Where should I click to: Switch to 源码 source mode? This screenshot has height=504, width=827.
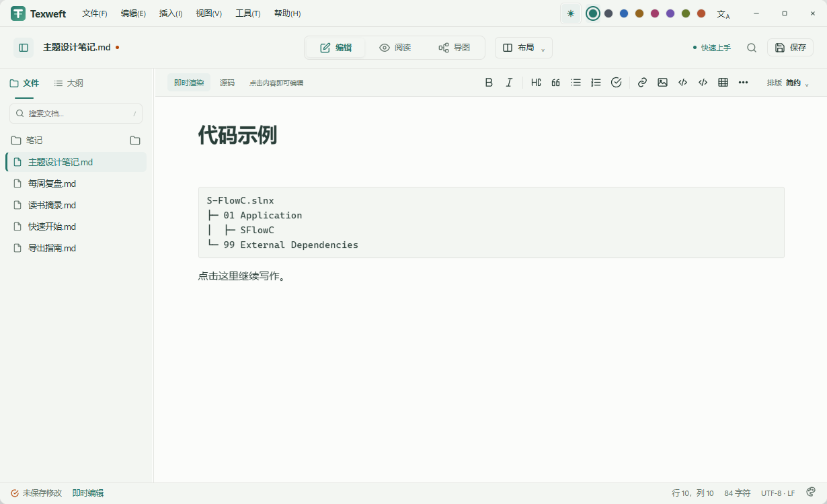pos(227,83)
